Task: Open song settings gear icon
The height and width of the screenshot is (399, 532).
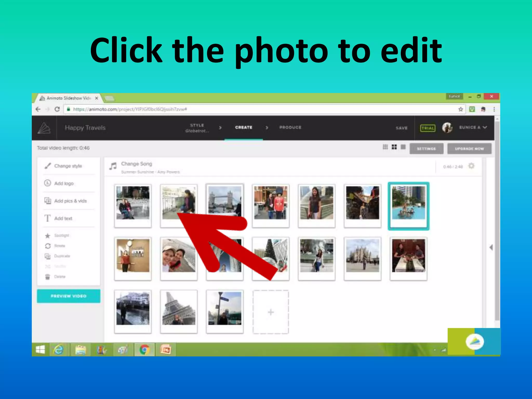Action: (x=471, y=166)
